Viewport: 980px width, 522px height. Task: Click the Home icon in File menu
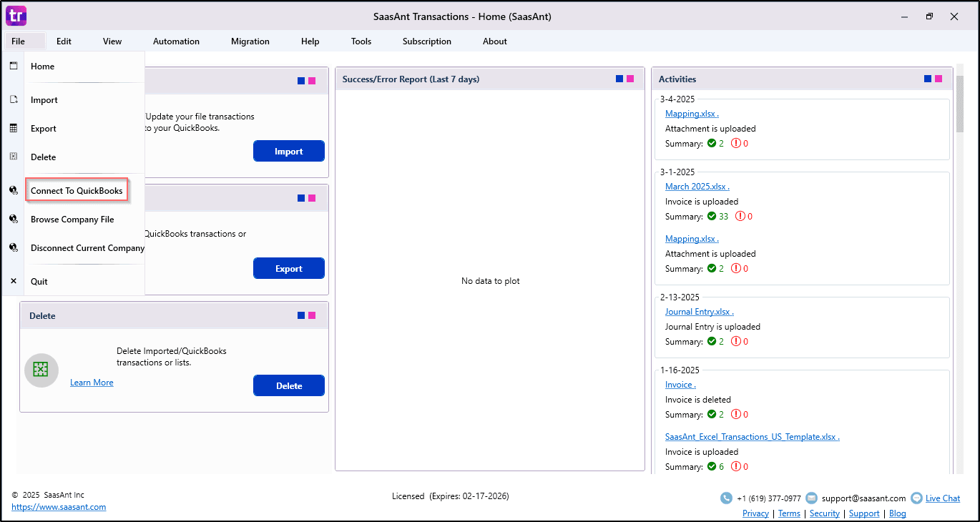click(13, 66)
